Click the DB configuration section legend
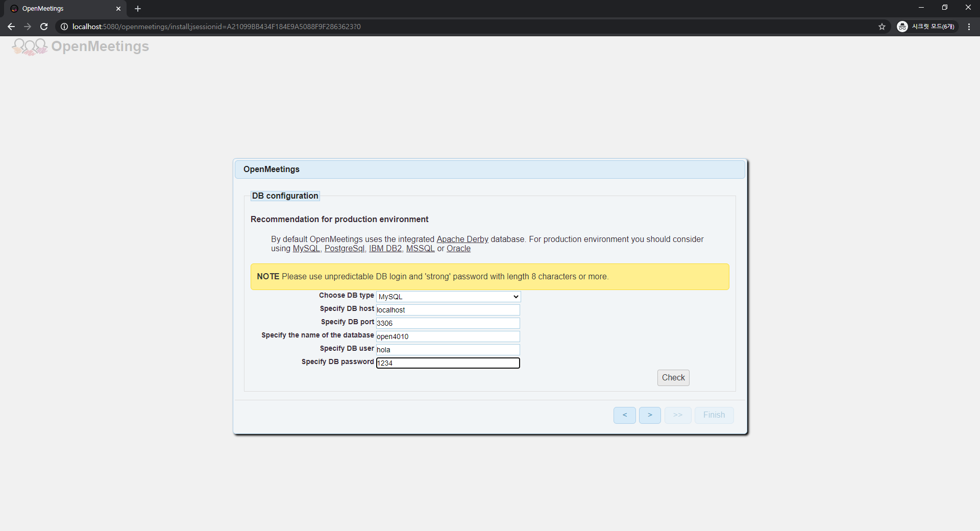980x531 pixels. pyautogui.click(x=285, y=196)
